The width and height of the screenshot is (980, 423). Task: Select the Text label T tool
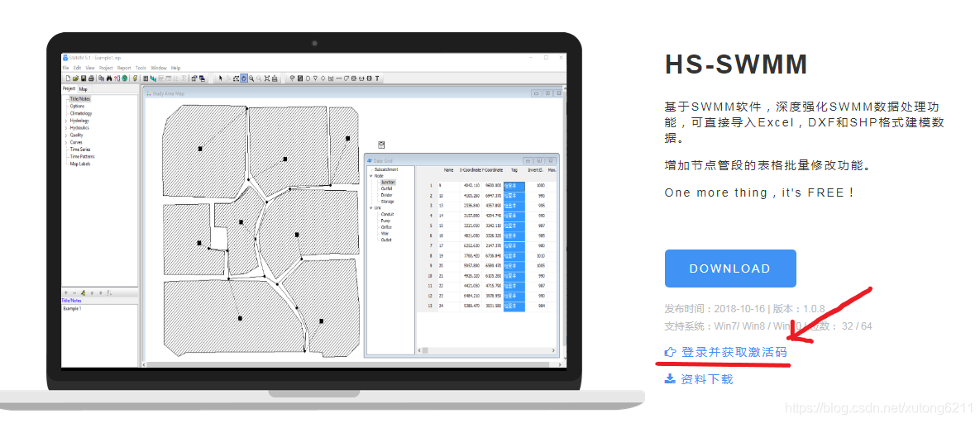pyautogui.click(x=377, y=78)
